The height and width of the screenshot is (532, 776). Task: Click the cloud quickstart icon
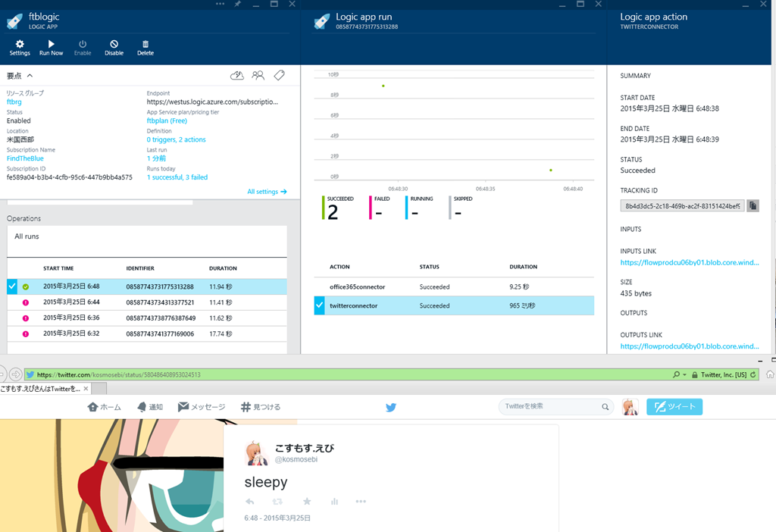[237, 75]
